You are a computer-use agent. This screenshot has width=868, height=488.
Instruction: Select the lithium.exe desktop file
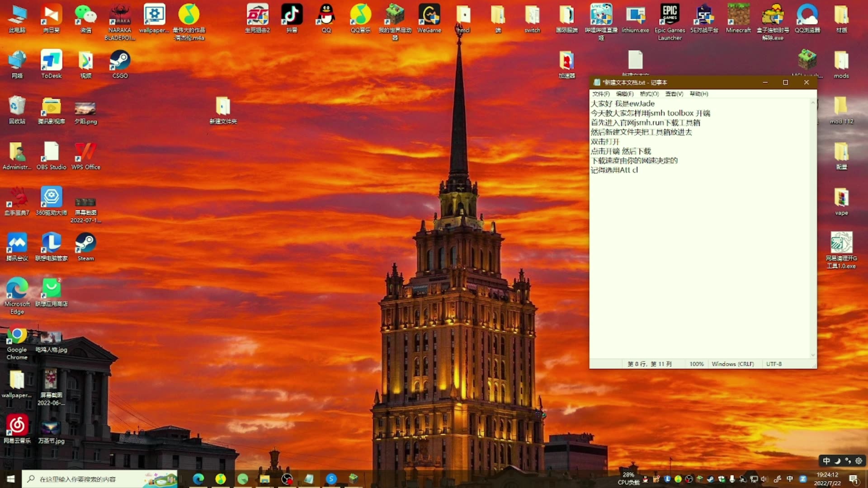[x=635, y=19]
